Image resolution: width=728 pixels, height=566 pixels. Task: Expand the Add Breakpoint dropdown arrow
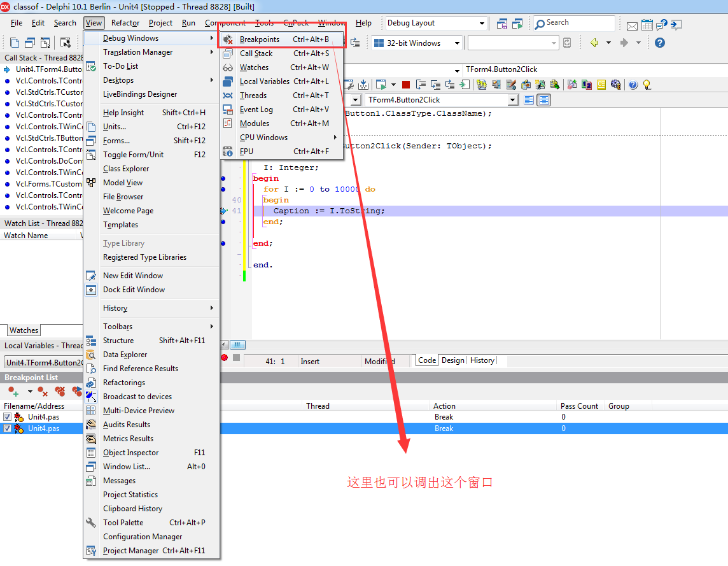[30, 392]
